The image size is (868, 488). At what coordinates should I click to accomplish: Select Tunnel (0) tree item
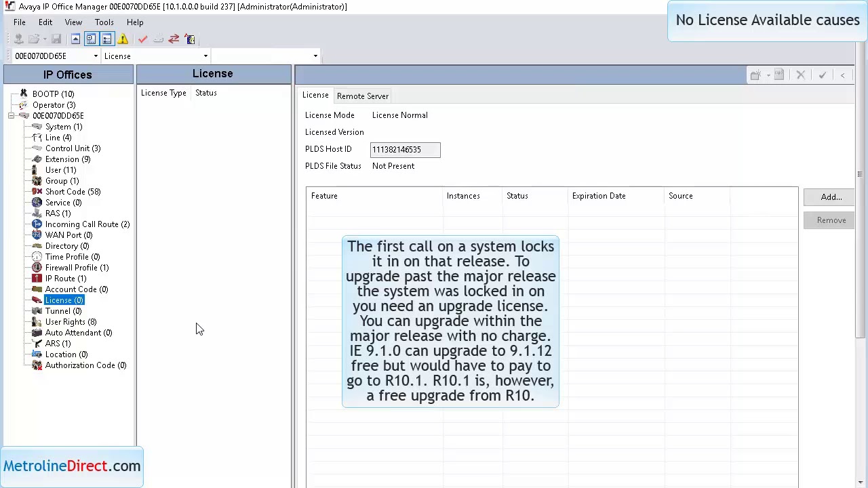pos(63,311)
